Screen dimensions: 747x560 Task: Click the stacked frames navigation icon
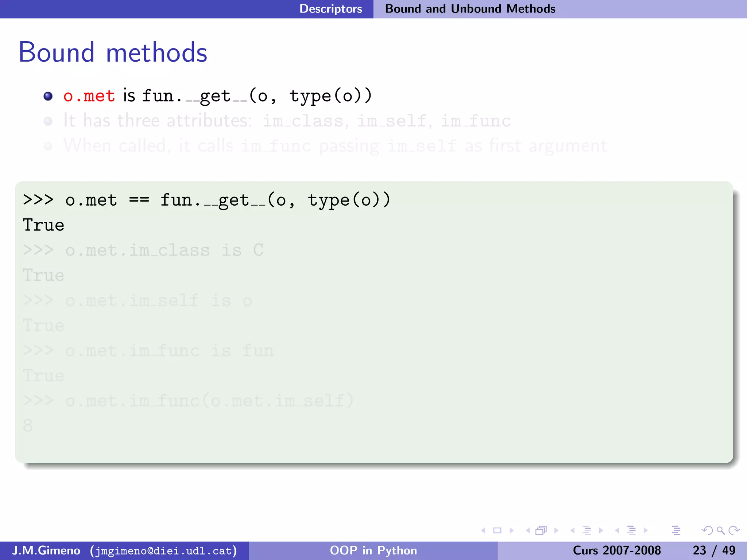541,530
